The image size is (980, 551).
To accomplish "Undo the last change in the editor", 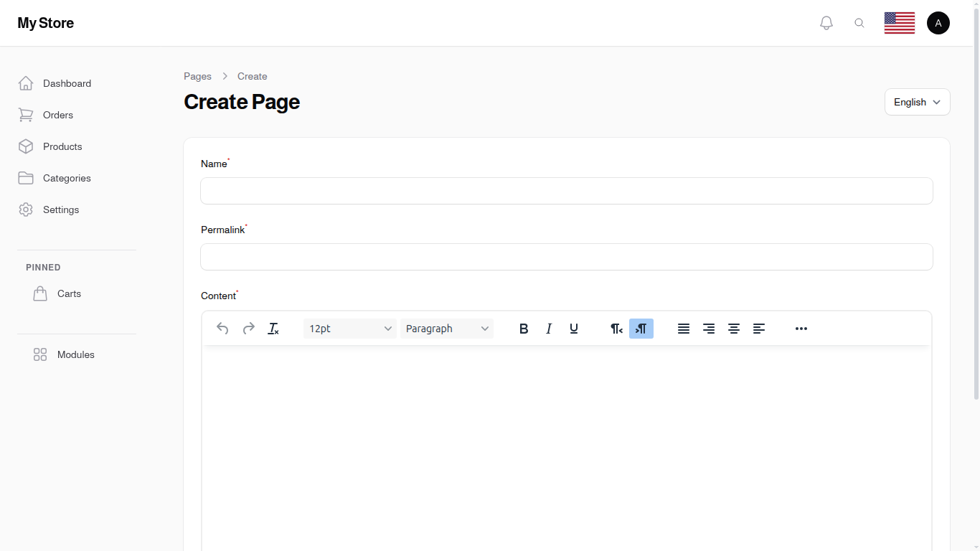I will pyautogui.click(x=222, y=328).
